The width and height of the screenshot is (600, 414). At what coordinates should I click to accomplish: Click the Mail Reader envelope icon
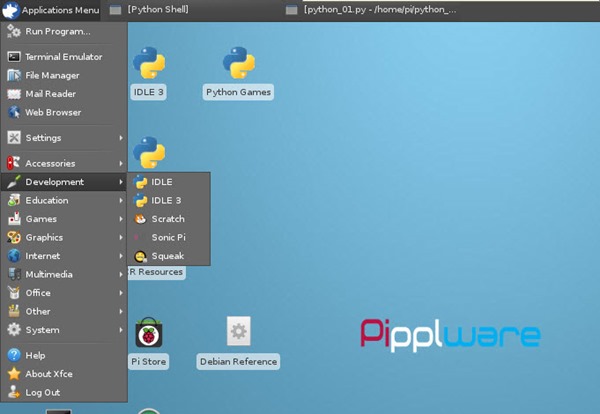coord(14,94)
